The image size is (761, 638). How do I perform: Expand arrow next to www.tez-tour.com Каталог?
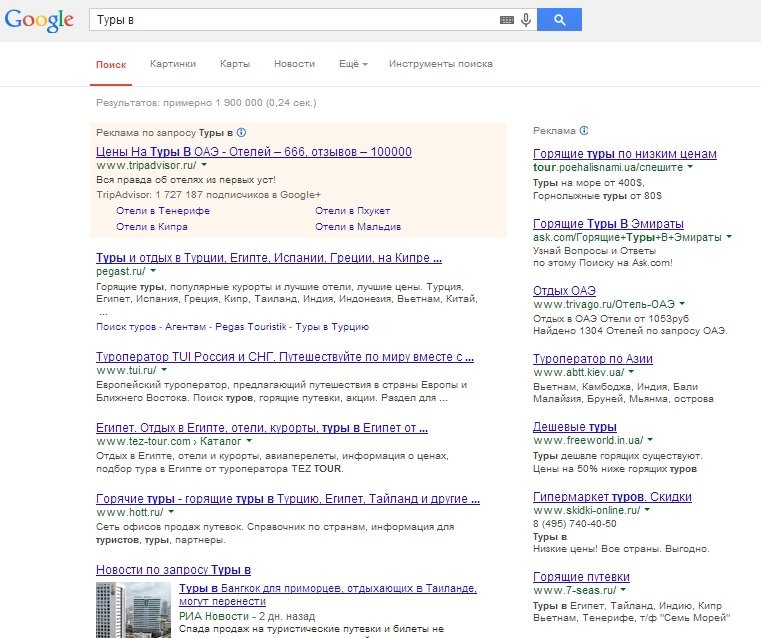pos(249,441)
